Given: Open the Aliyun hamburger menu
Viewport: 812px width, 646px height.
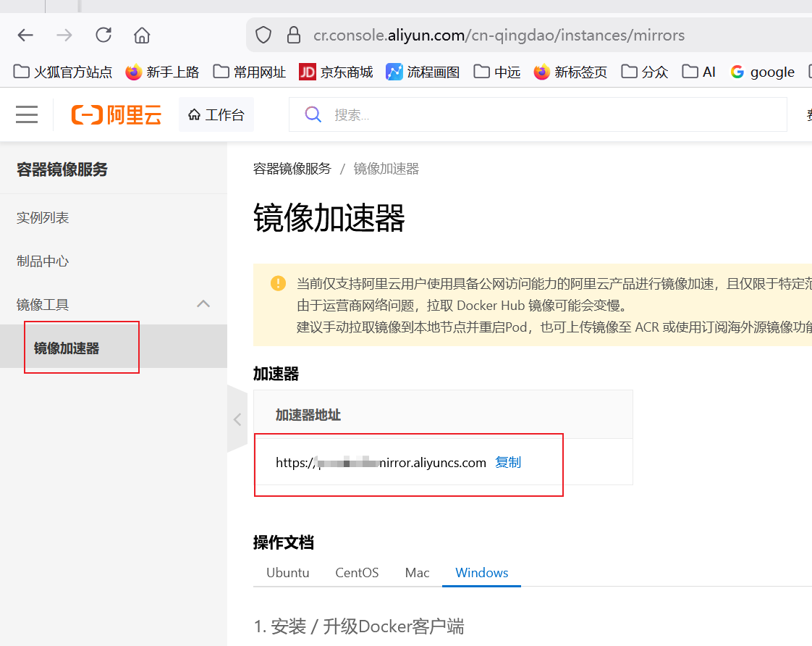Looking at the screenshot, I should [26, 114].
